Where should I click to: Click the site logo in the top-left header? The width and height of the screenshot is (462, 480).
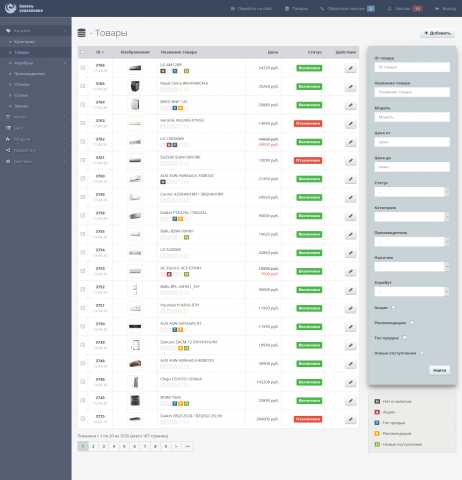(23, 8)
